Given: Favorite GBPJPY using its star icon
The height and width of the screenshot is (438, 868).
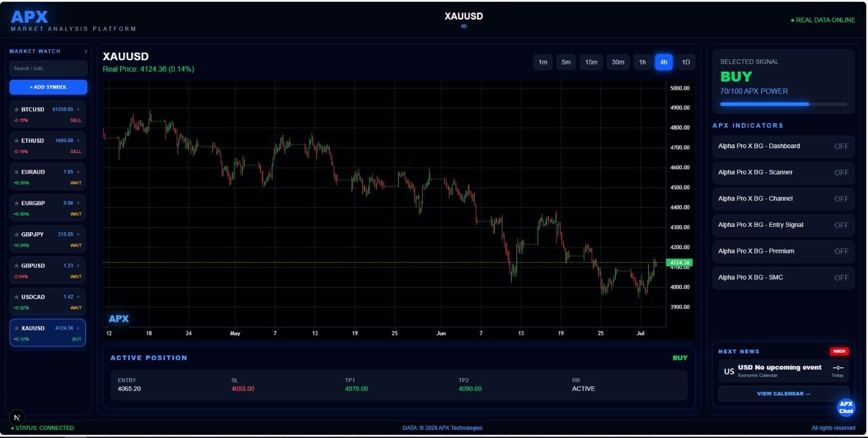Looking at the screenshot, I should [16, 234].
